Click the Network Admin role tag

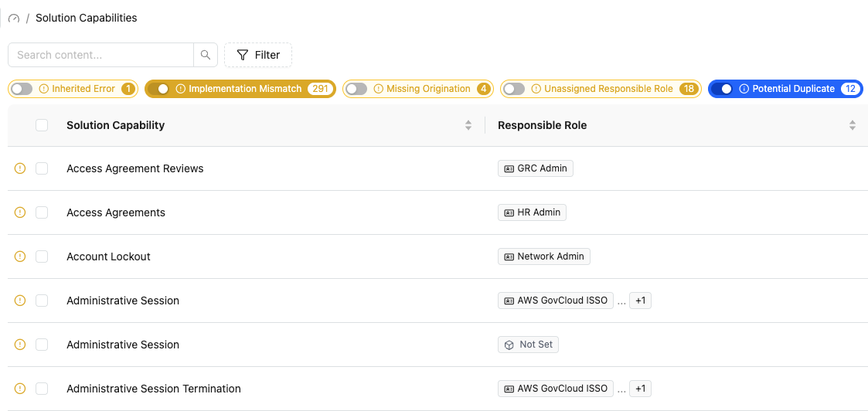[x=544, y=256]
